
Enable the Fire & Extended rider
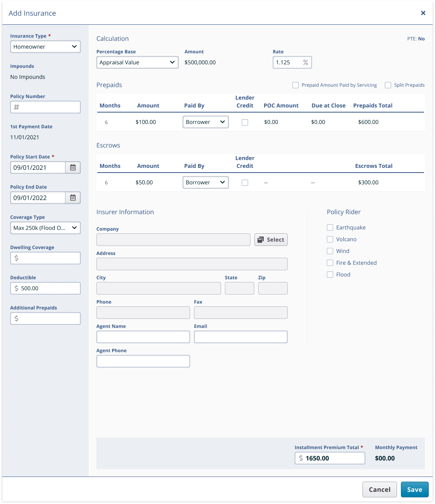[x=330, y=263]
